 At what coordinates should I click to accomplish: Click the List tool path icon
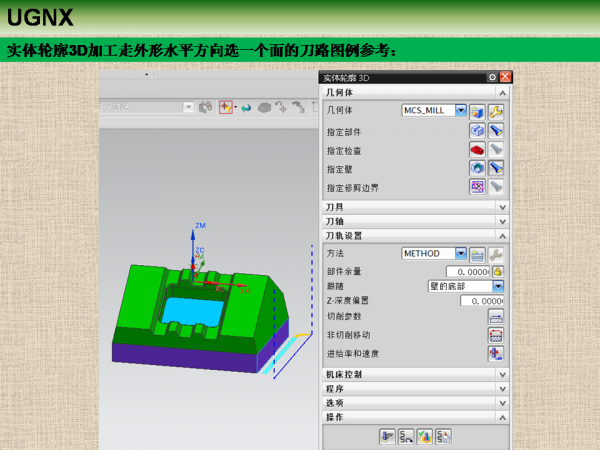pyautogui.click(x=443, y=436)
